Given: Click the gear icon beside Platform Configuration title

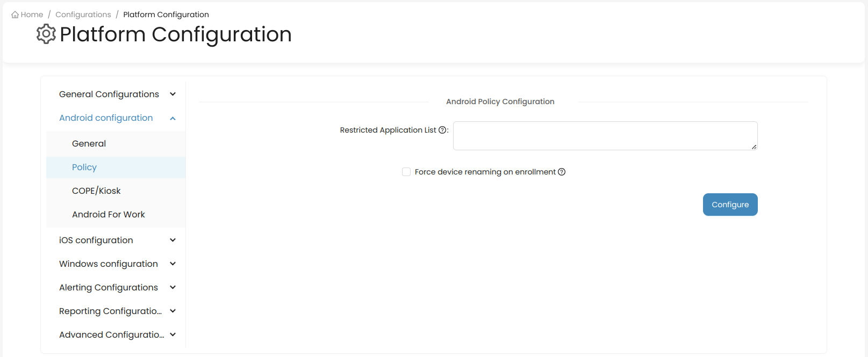Looking at the screenshot, I should click(46, 34).
